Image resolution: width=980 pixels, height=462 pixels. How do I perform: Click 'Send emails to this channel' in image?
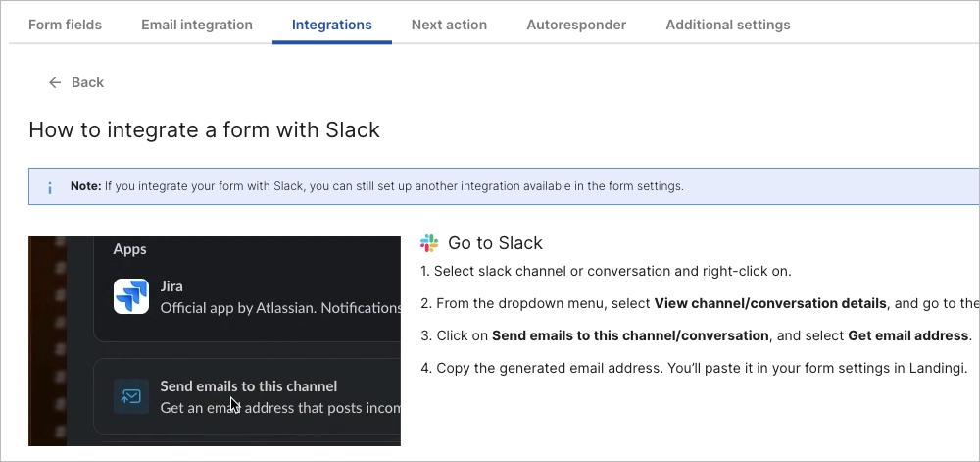pyautogui.click(x=249, y=386)
